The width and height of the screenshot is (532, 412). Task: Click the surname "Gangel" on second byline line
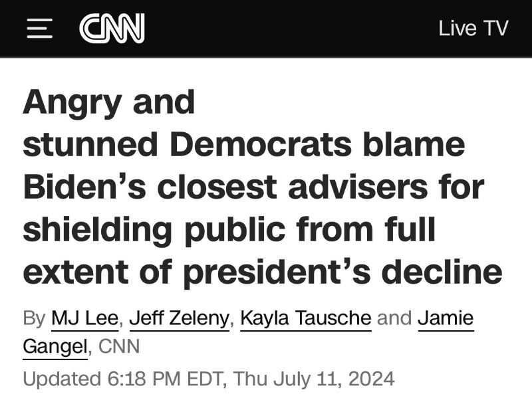[55, 346]
